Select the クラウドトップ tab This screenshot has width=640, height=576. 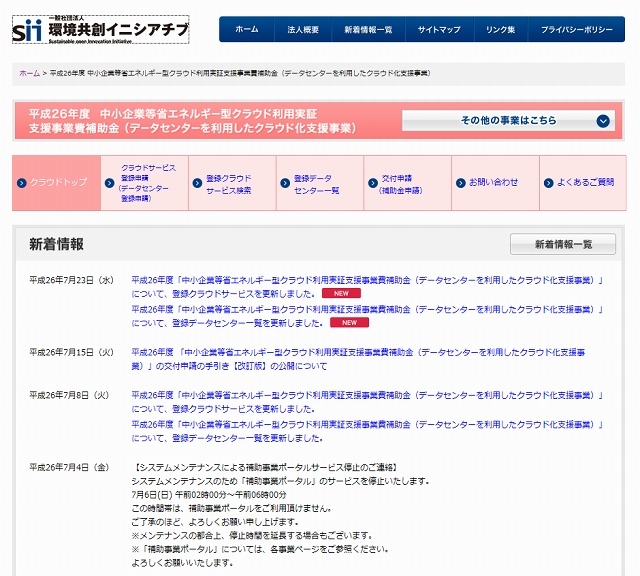point(56,183)
